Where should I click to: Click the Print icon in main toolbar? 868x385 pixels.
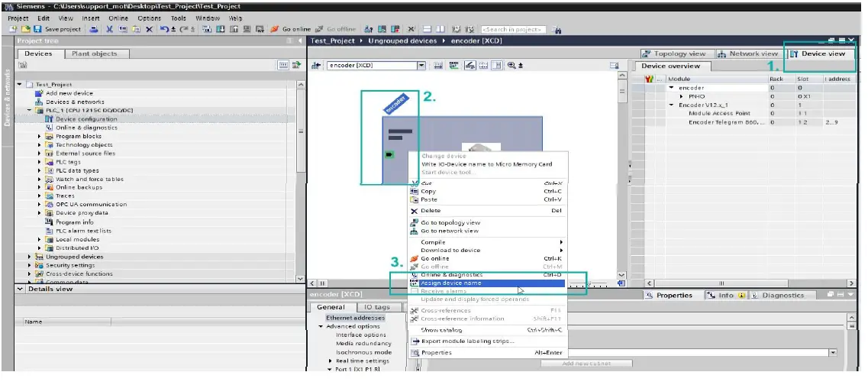coord(94,29)
